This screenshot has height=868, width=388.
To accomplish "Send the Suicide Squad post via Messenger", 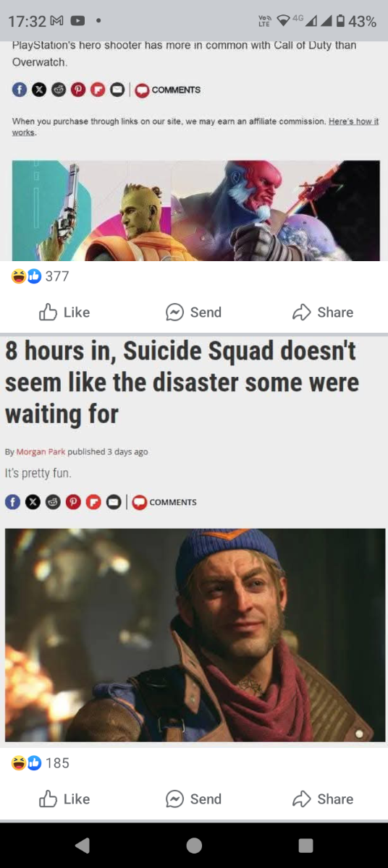I will 193,799.
